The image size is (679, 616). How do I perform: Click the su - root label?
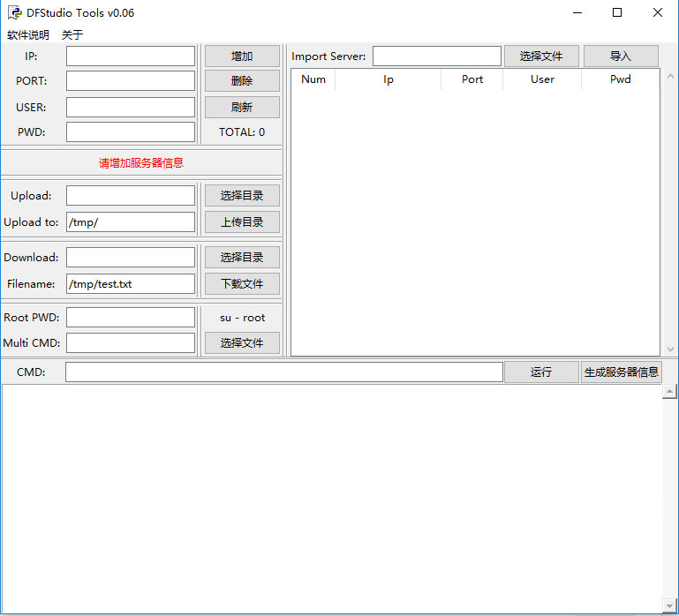click(x=242, y=318)
